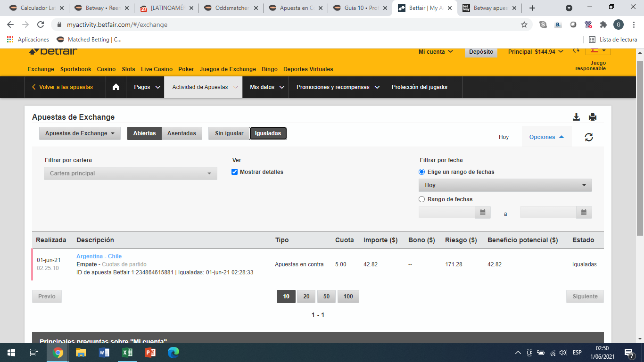This screenshot has width=644, height=362.
Task: Print the exchange bets list
Action: 593,117
